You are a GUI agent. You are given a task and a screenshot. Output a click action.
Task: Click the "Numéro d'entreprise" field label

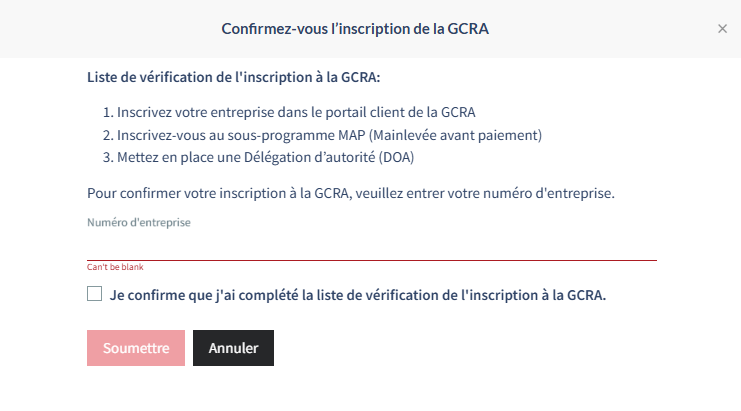tap(138, 222)
